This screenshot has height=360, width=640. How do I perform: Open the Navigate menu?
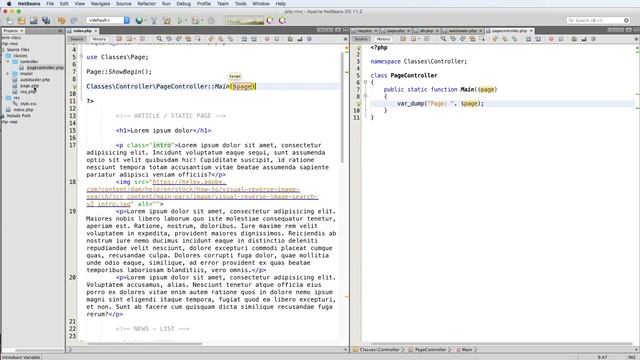pos(100,4)
